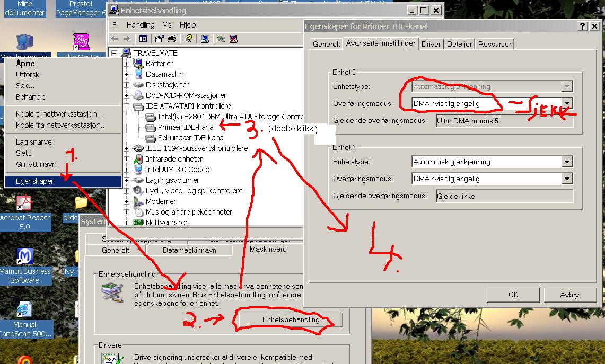Click the disabled Enhet 0 Enhetstype combo box
The width and height of the screenshot is (605, 364).
point(492,87)
